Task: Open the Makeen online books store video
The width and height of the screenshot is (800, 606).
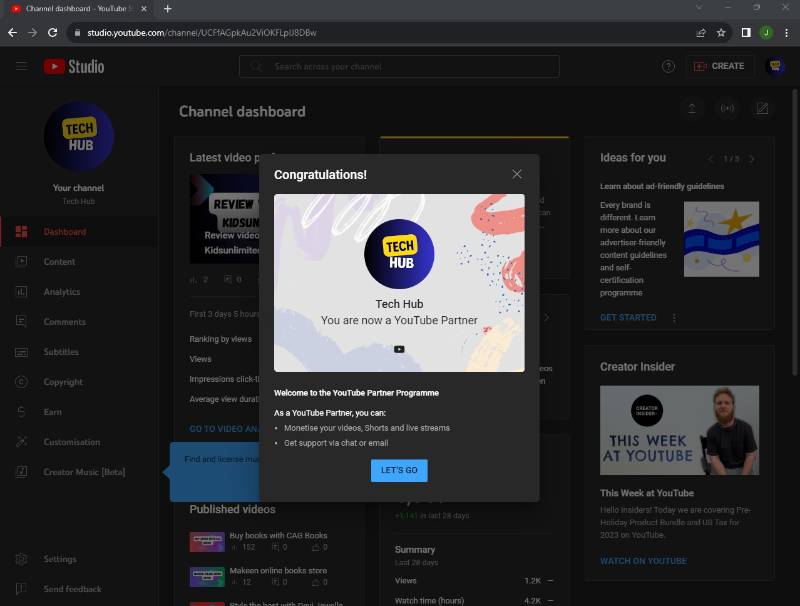Action: (278, 571)
